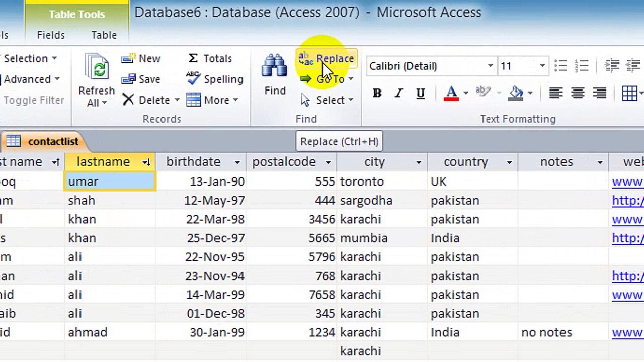Open the postalcode column filter arrow
This screenshot has height=362, width=644.
pos(328,162)
